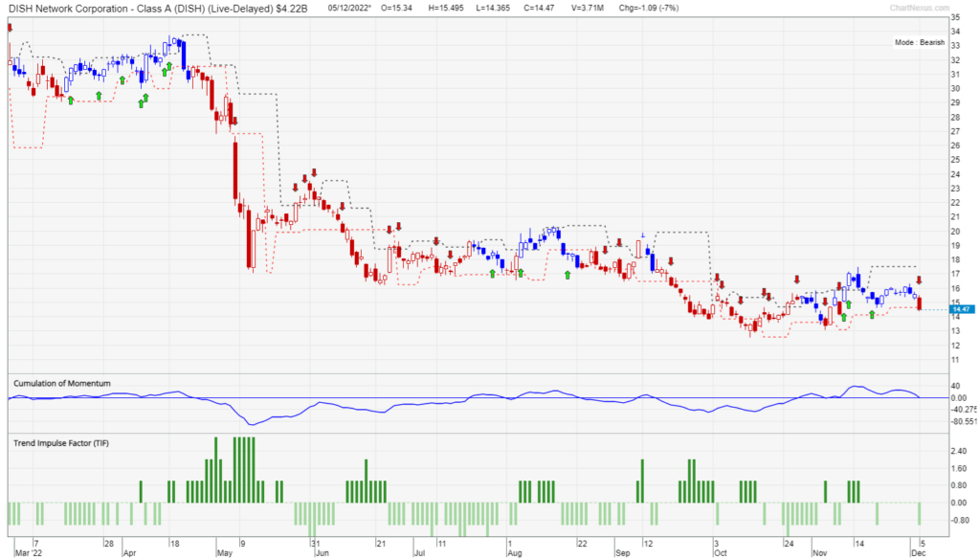Click the Jun month label on date axis
Screen dimensions: 980x560
click(322, 553)
